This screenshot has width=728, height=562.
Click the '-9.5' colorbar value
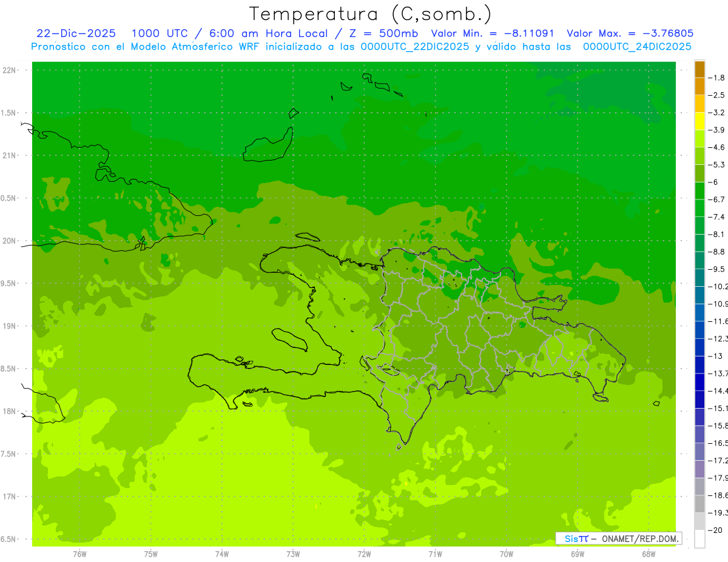[716, 269]
